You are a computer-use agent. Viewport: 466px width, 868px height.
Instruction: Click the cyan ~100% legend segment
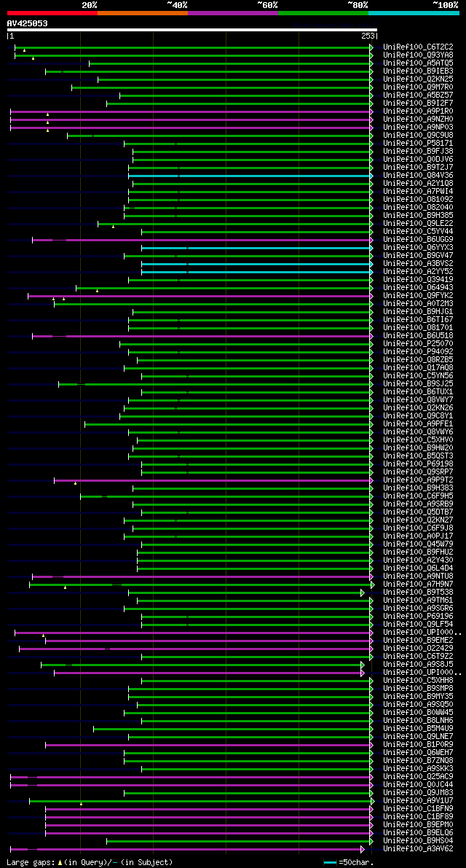pyautogui.click(x=414, y=12)
